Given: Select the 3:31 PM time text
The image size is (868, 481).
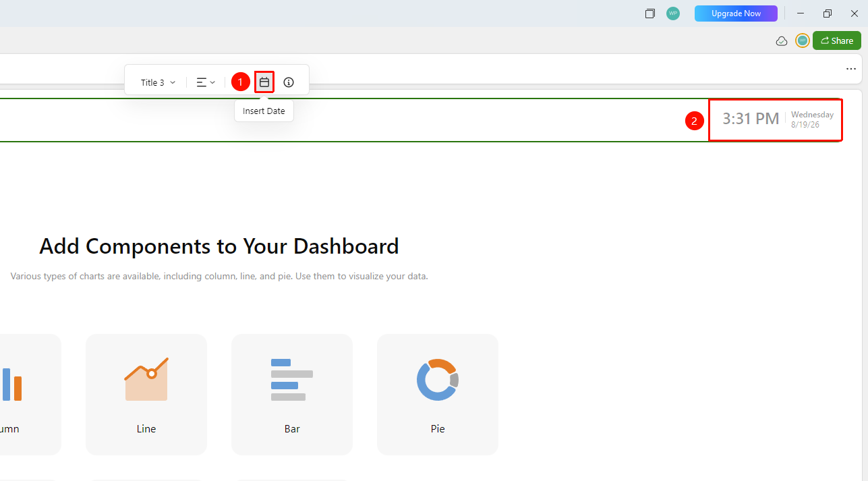Looking at the screenshot, I should 751,119.
